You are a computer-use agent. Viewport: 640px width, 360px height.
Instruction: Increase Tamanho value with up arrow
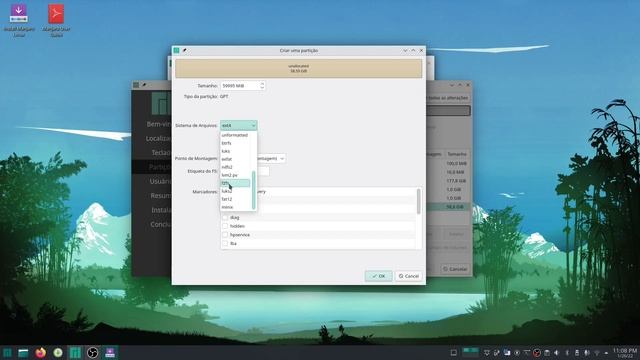click(262, 83)
